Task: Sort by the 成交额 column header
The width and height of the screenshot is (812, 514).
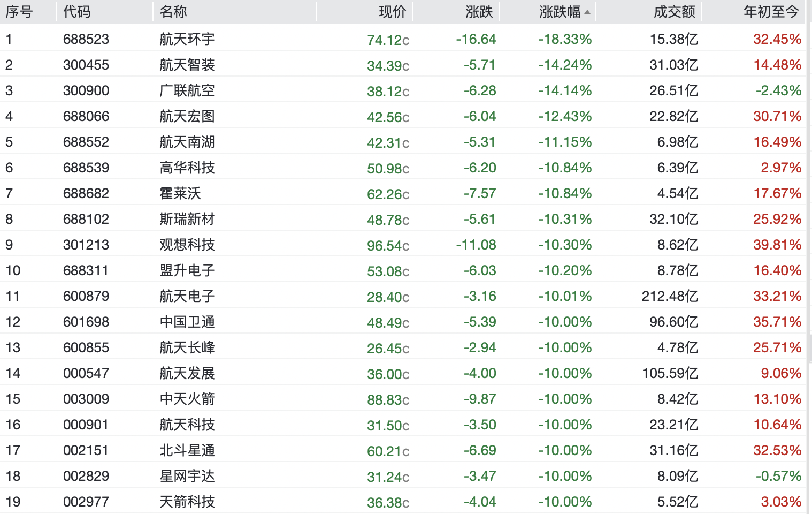Action: click(x=674, y=12)
